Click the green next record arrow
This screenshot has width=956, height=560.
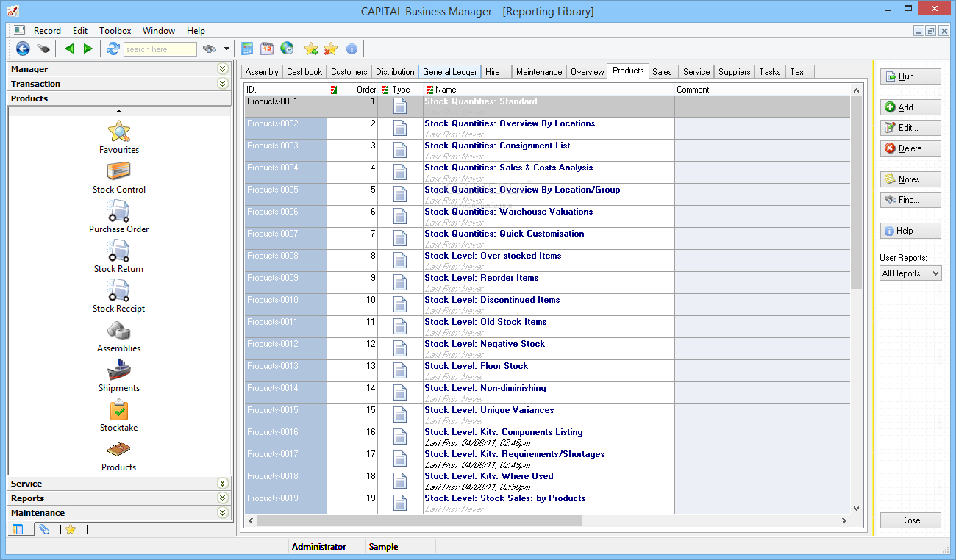88,49
